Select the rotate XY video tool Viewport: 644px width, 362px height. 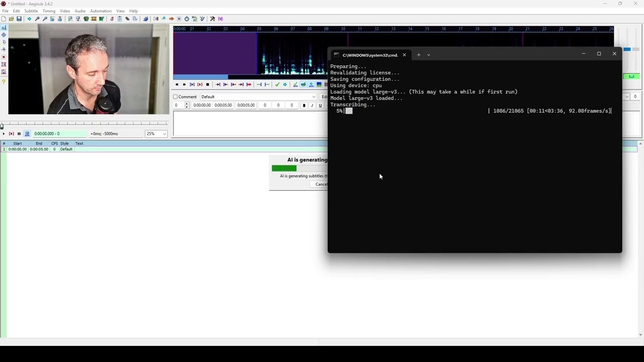point(4,50)
